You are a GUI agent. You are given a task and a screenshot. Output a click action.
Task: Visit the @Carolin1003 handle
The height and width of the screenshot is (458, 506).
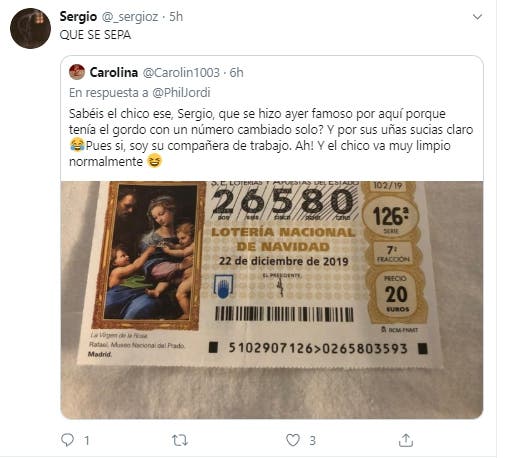[x=181, y=73]
